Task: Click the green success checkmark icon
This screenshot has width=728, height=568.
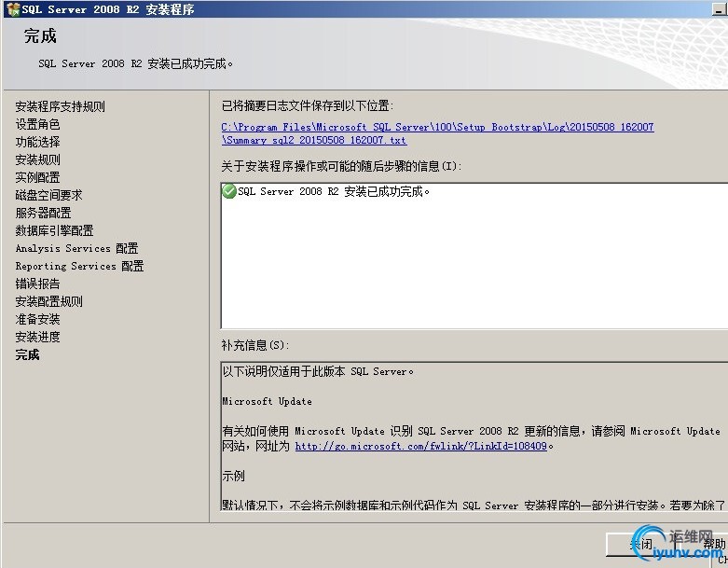Action: point(229,191)
